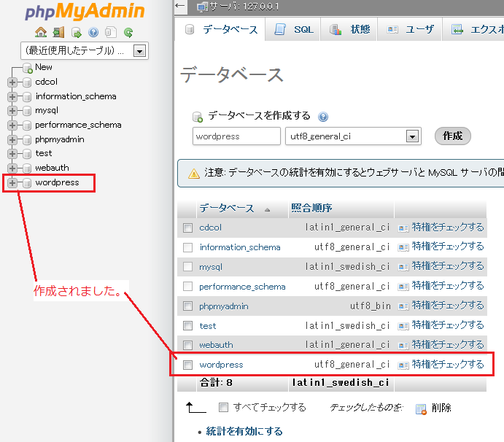Expand the cdcol tree node

12,82
